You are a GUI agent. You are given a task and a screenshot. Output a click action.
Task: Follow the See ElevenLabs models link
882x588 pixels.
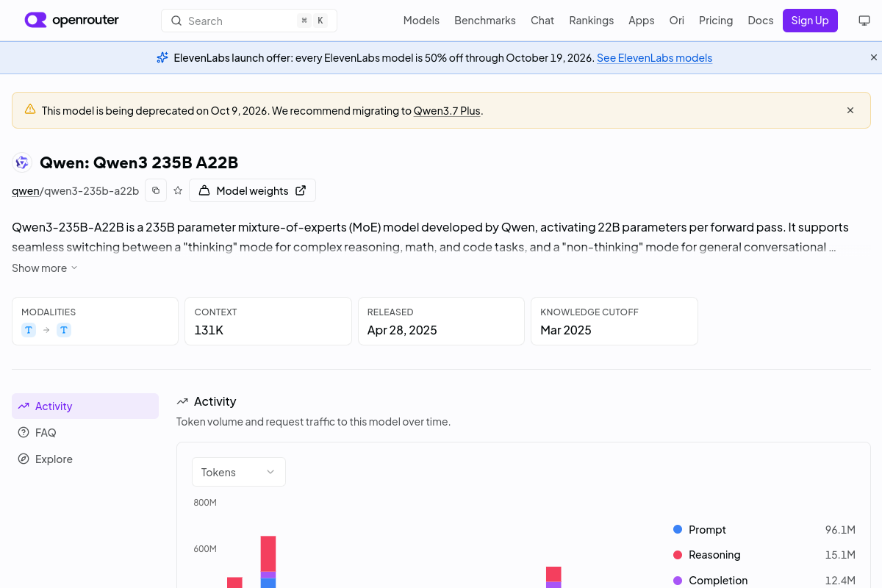pyautogui.click(x=654, y=57)
